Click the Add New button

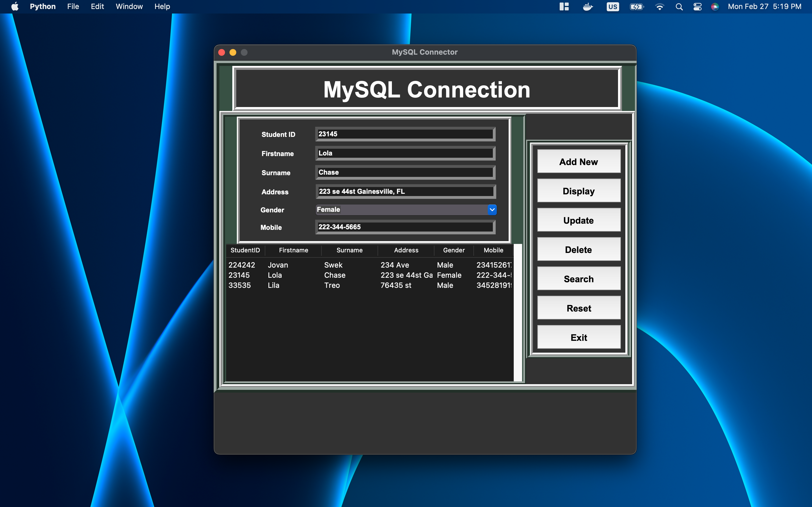(579, 161)
